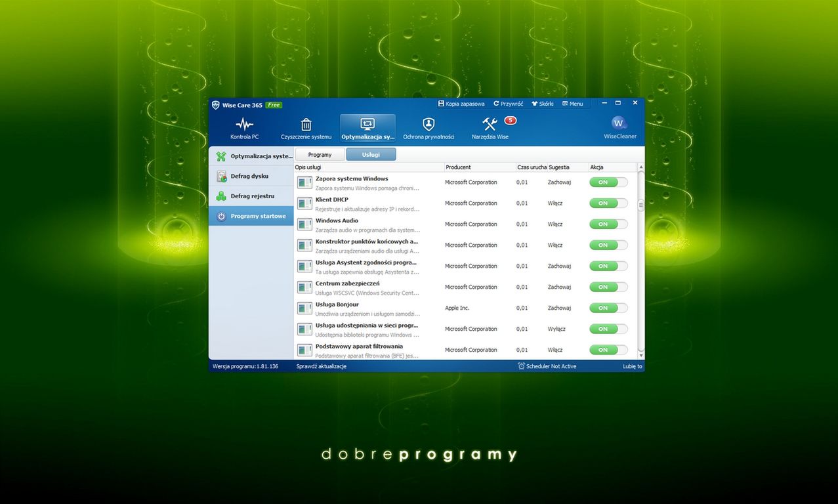The height and width of the screenshot is (504, 838).
Task: Click the WiseCleaner logo icon
Action: click(x=619, y=123)
